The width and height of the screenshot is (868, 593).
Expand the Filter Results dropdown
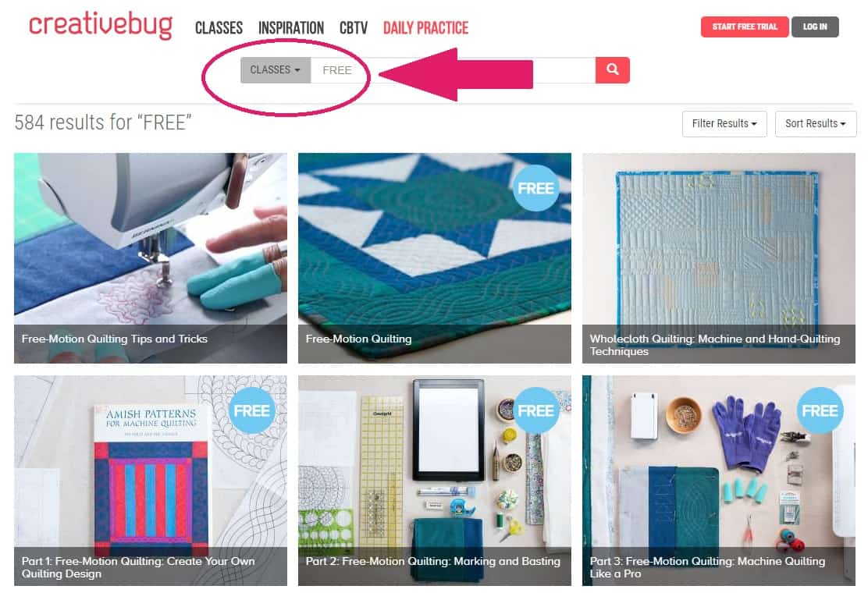pyautogui.click(x=724, y=123)
